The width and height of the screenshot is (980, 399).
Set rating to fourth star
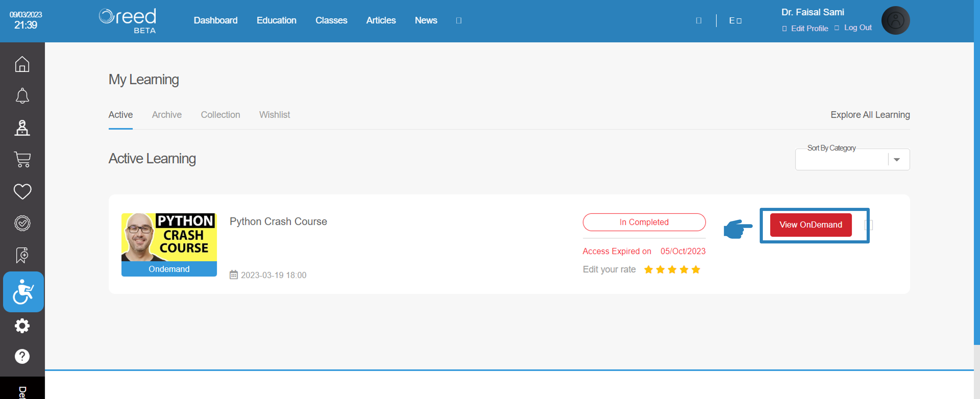click(x=684, y=270)
